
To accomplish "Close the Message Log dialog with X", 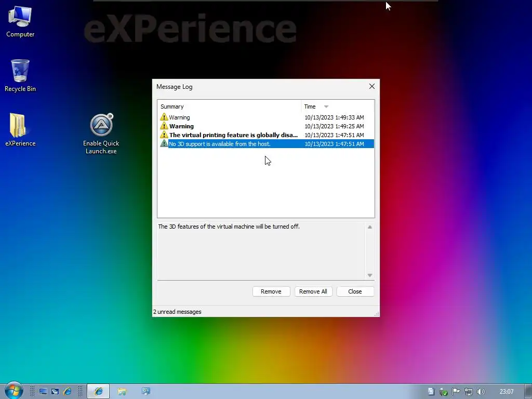I will click(372, 87).
